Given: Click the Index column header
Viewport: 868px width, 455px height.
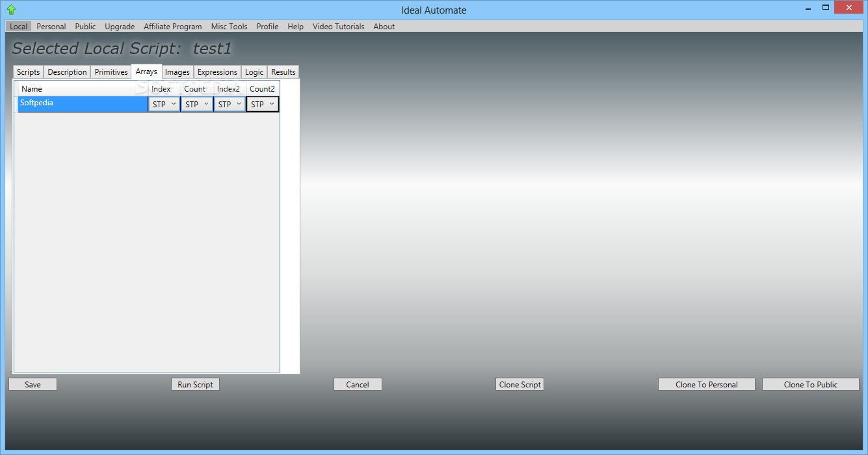Looking at the screenshot, I should (x=164, y=89).
